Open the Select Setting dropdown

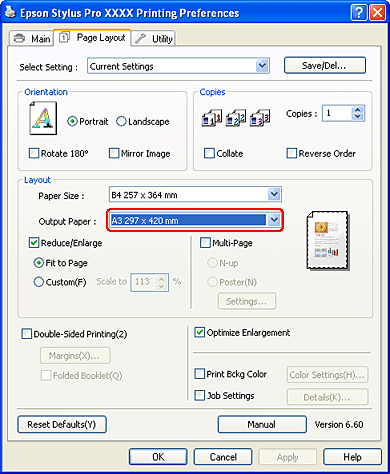[262, 66]
